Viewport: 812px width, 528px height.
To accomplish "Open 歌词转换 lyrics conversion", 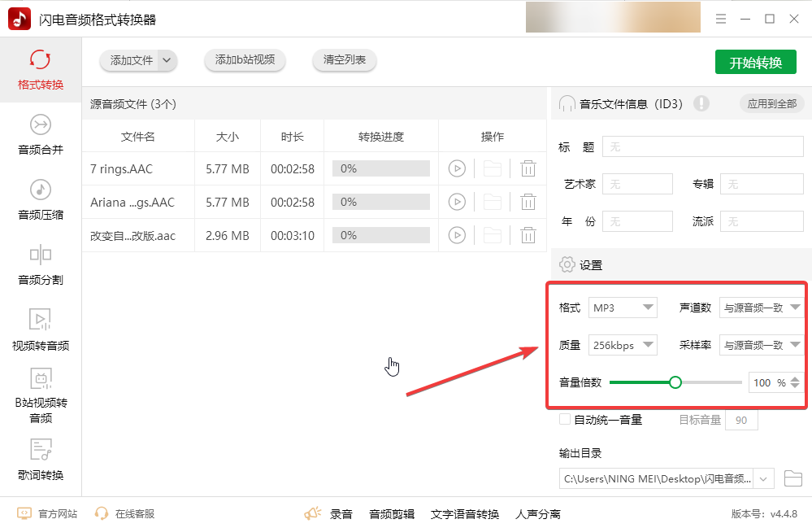I will (41, 460).
